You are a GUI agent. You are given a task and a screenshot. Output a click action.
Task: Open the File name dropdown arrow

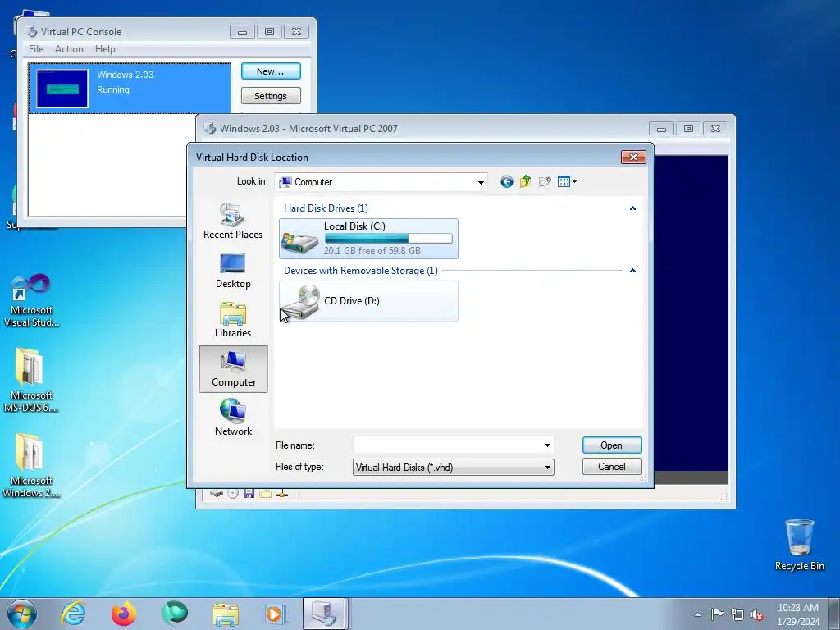547,445
